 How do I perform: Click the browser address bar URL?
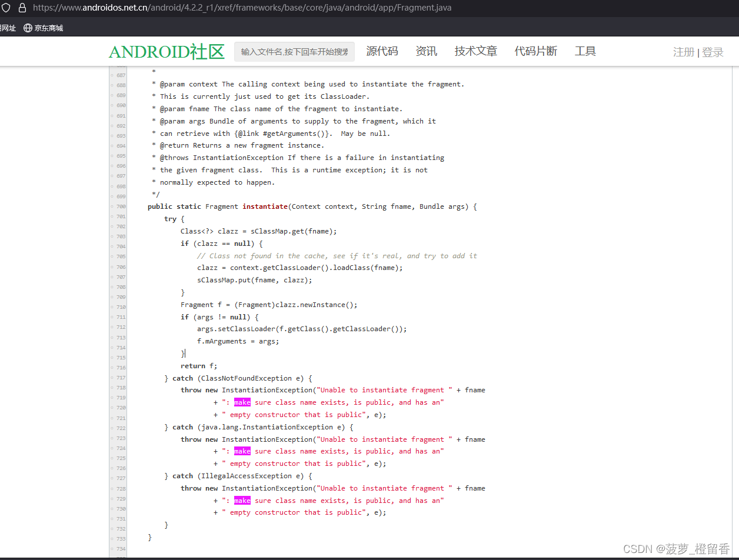(x=242, y=8)
